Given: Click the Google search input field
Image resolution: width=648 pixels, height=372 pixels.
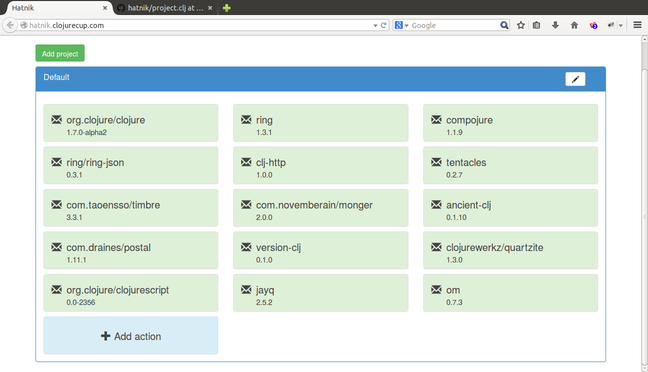Looking at the screenshot, I should click(455, 25).
